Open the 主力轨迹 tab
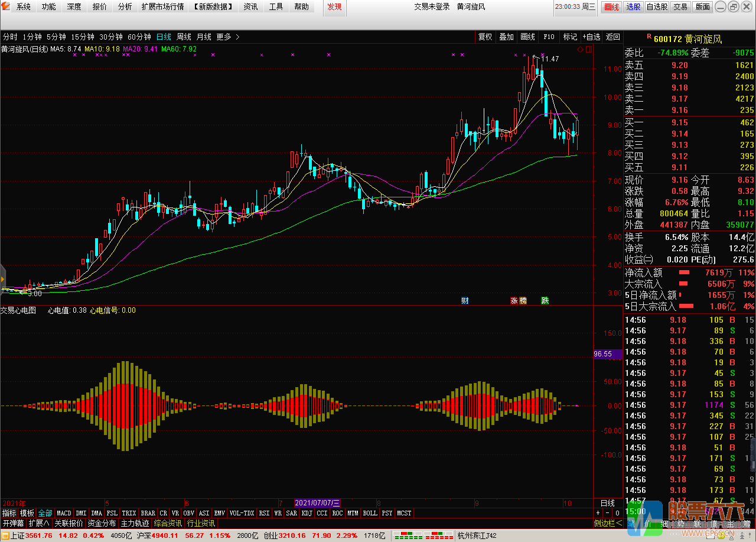The width and height of the screenshot is (756, 542). [x=135, y=523]
